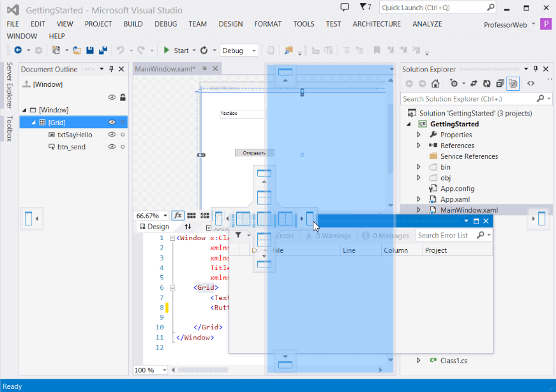Toggle visibility eye for [Grid] row
The height and width of the screenshot is (392, 556).
click(112, 122)
